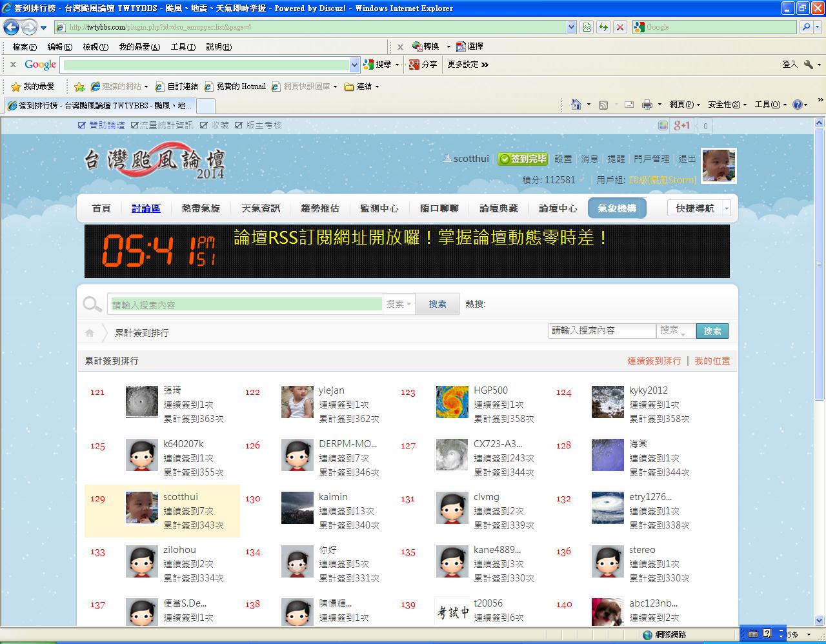Open the IE Home icon
The height and width of the screenshot is (644, 826).
tap(576, 105)
